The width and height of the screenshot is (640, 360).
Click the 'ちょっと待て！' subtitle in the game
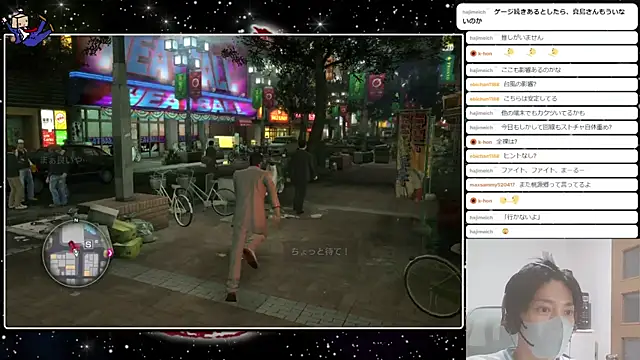pos(320,251)
